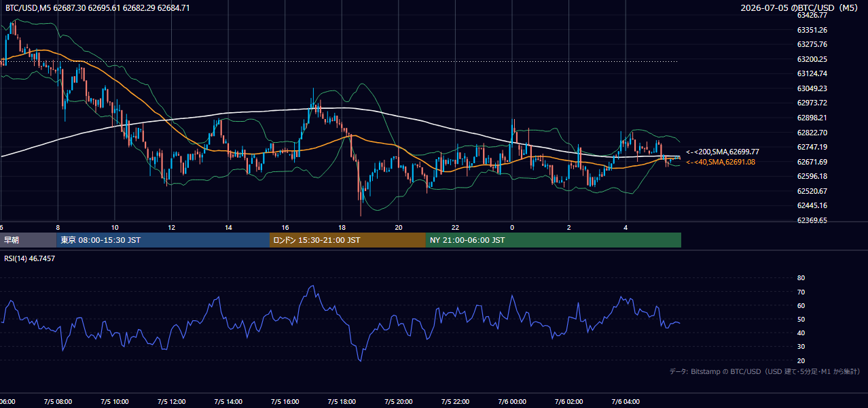Image resolution: width=868 pixels, height=408 pixels.
Task: Click the 7/5 20:00 date axis label
Action: [399, 402]
